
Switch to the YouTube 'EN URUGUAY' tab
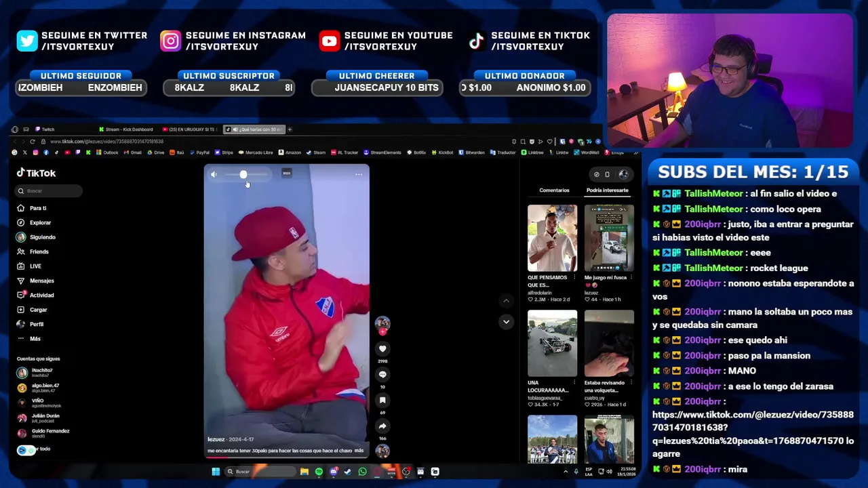pos(190,129)
